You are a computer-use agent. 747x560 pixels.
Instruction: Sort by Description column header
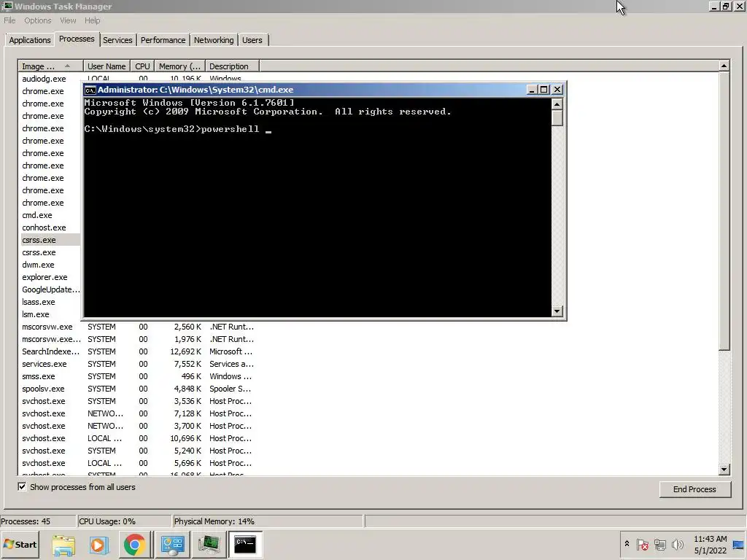click(232, 66)
